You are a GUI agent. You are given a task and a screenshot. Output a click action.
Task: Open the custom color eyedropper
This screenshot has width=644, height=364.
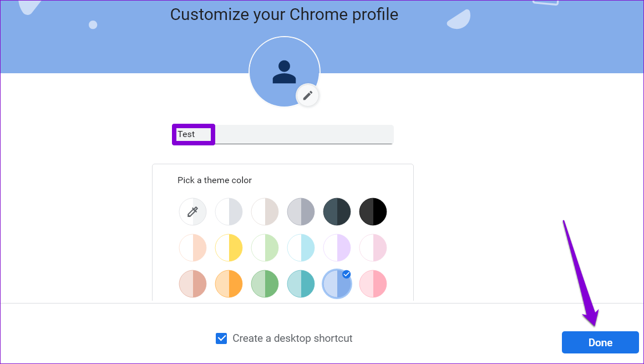coord(192,211)
